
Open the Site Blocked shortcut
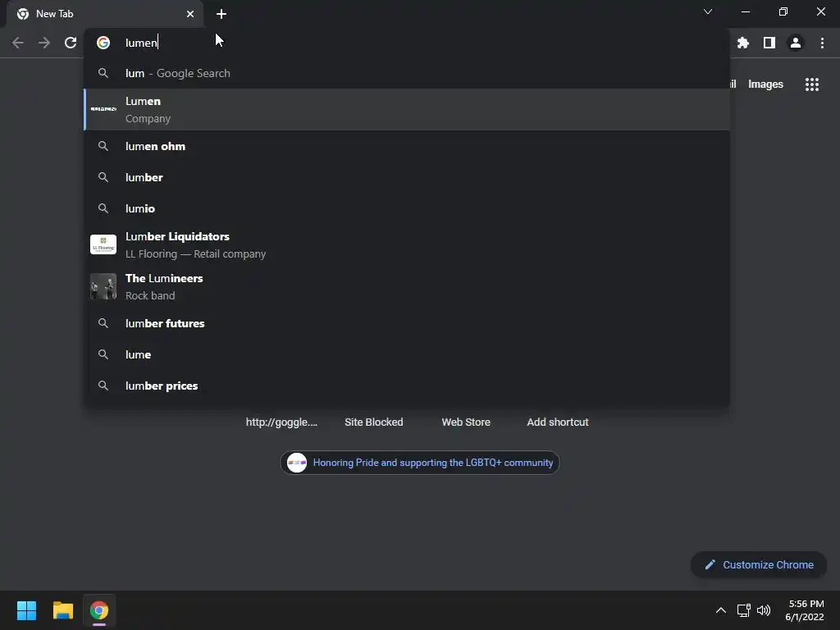374,422
